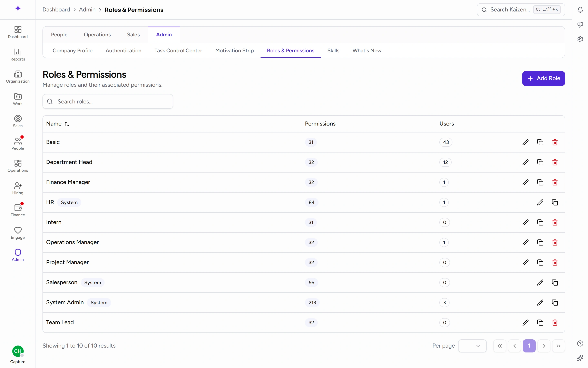This screenshot has width=588, height=368.
Task: Click the Basic role's 43 users badge
Action: (446, 142)
